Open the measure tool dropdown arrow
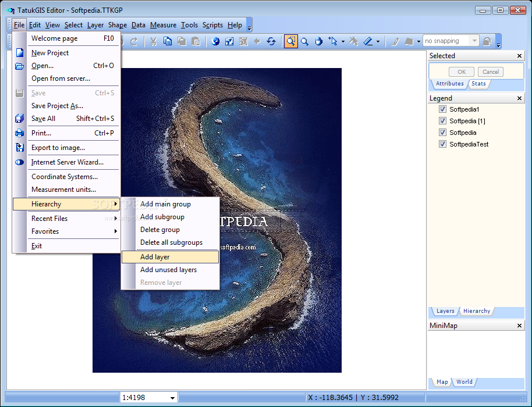 (378, 42)
